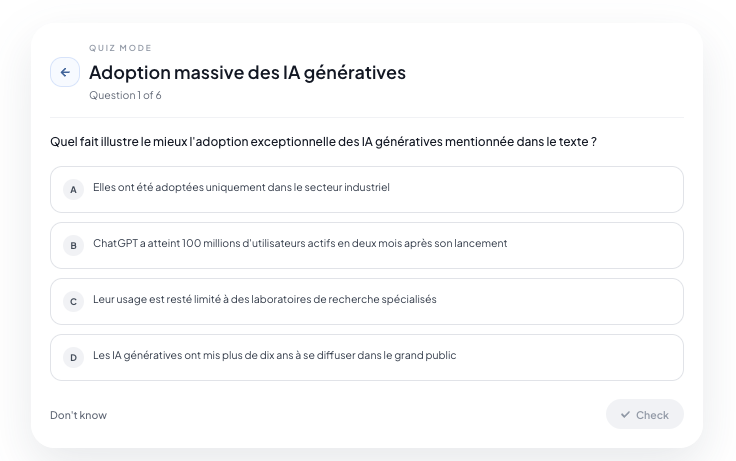This screenshot has height=461, width=736.
Task: Click the letter B badge
Action: click(73, 246)
